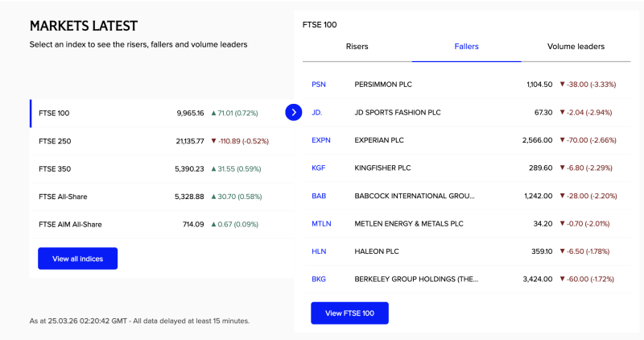This screenshot has height=340, width=644.
Task: Open the KGF ticker link
Action: pyautogui.click(x=318, y=168)
